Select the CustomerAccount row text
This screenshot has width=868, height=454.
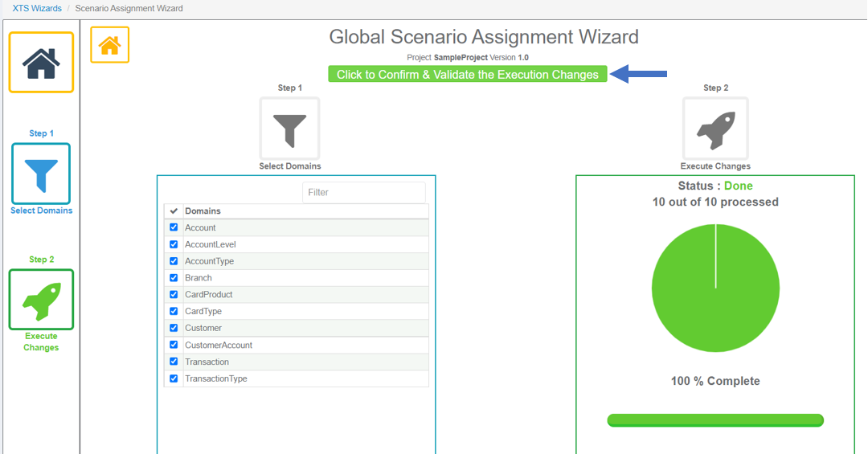pyautogui.click(x=219, y=345)
